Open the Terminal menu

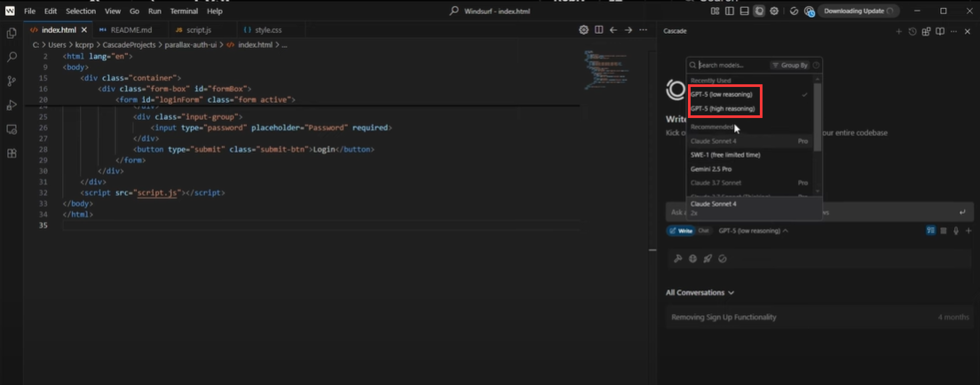[184, 11]
